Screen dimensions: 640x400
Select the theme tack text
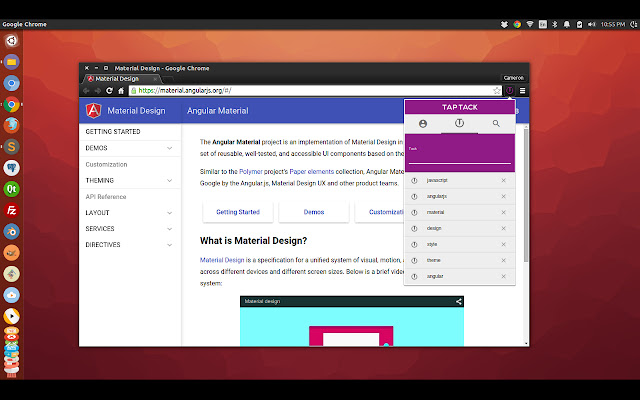coord(433,260)
